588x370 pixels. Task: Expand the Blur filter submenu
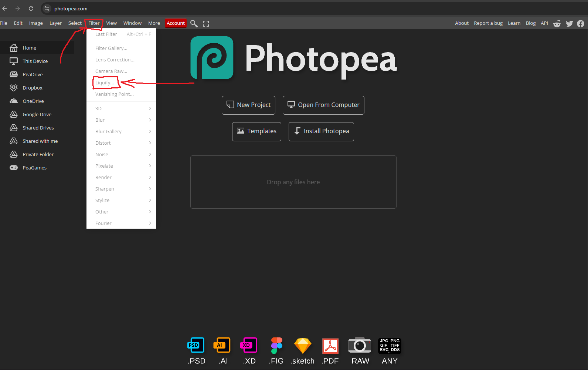pos(121,120)
